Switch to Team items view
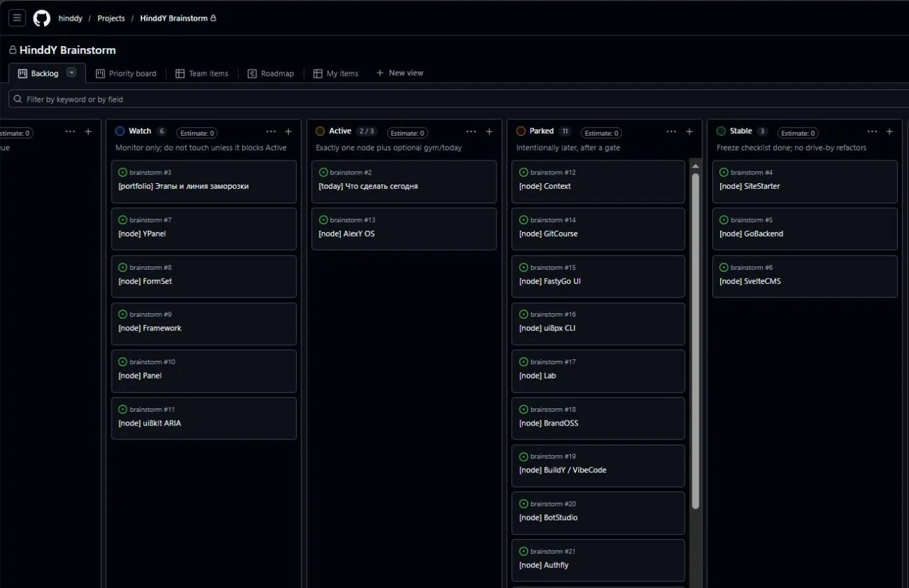The height and width of the screenshot is (588, 909). click(x=202, y=73)
